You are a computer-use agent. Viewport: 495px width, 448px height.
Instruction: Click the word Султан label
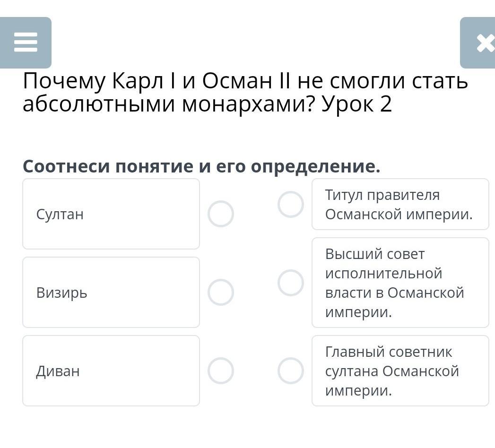tap(60, 214)
